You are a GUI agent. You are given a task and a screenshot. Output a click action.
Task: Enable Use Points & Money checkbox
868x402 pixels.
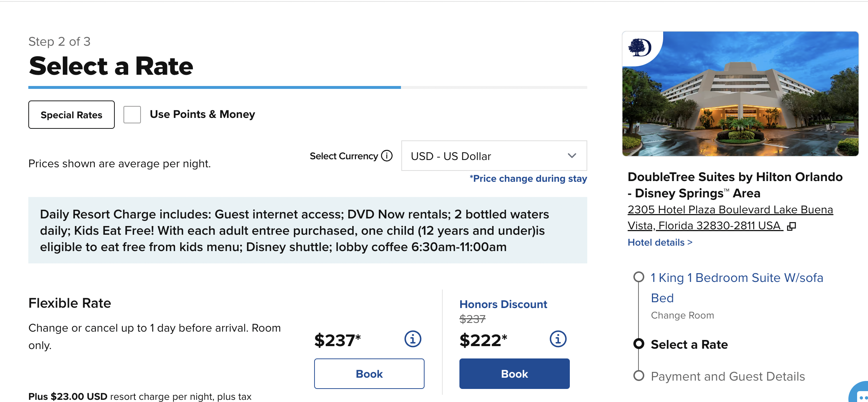132,115
